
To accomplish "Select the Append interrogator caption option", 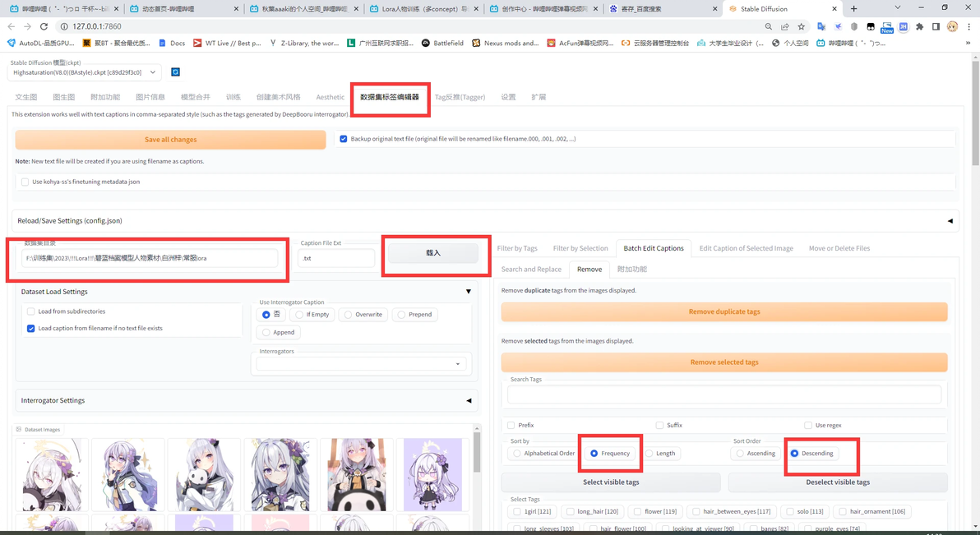I will (x=278, y=332).
